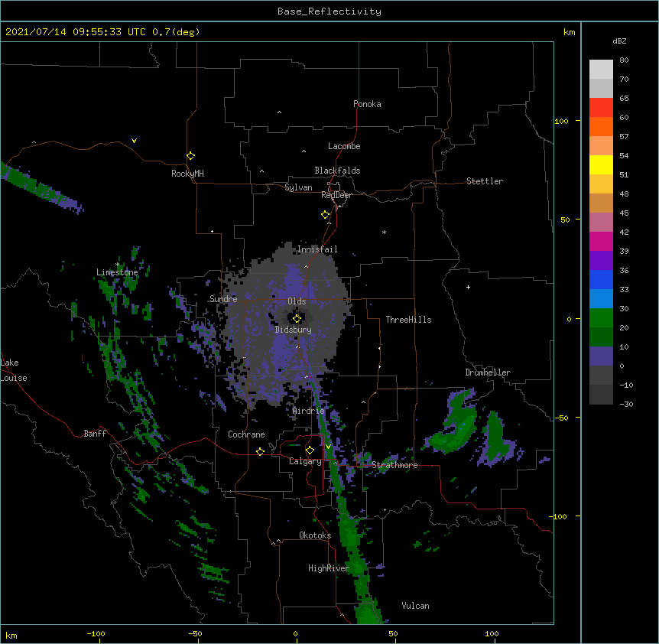Image resolution: width=659 pixels, height=644 pixels.
Task: Click the Airdrie city label
Action: (x=309, y=411)
